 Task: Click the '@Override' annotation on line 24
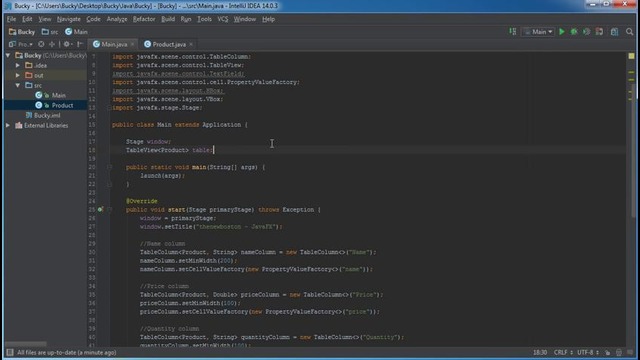[x=142, y=201]
